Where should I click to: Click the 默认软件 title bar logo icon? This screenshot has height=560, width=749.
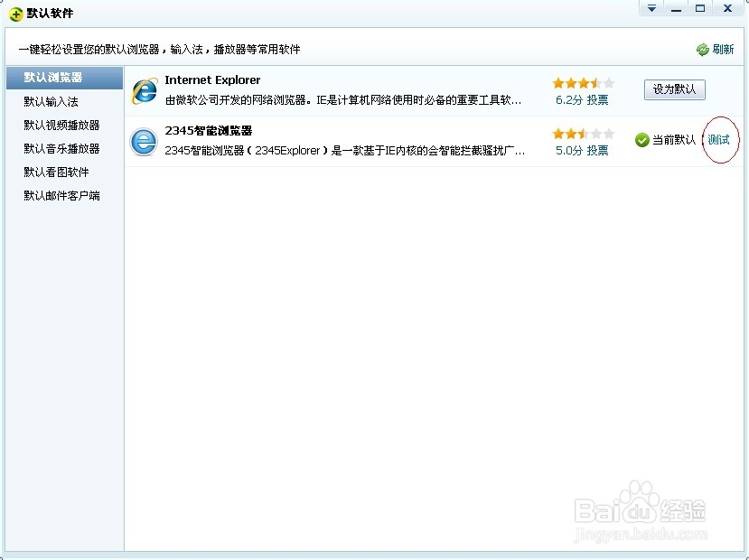15,14
